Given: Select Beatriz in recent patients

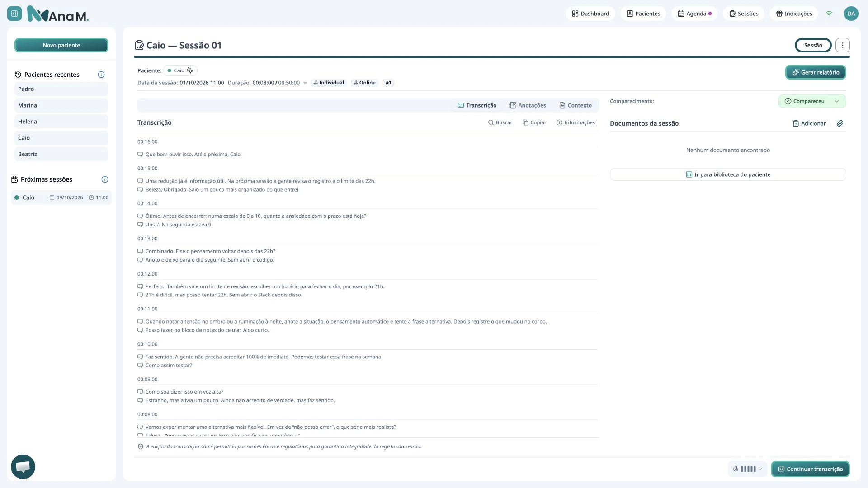Looking at the screenshot, I should click(61, 154).
